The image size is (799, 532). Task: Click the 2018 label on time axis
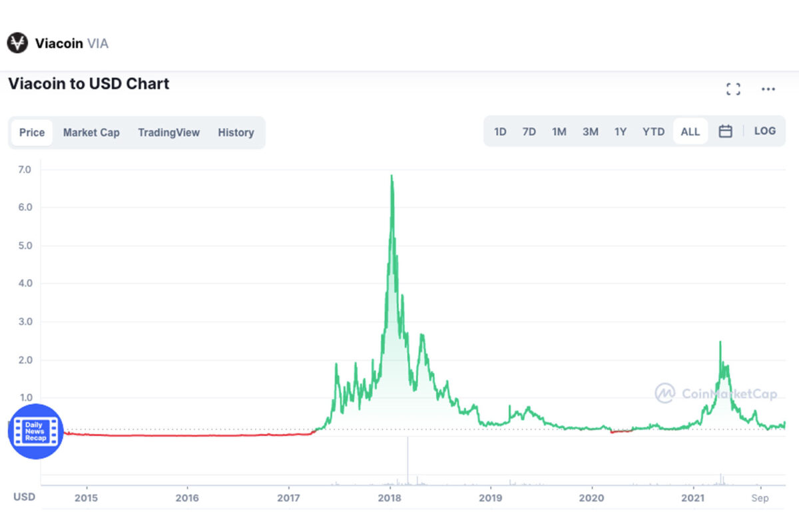coord(390,497)
